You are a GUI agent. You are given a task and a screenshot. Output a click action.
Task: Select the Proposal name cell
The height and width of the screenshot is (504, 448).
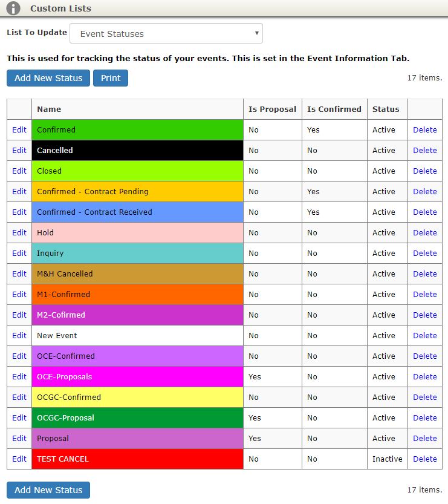coord(137,439)
